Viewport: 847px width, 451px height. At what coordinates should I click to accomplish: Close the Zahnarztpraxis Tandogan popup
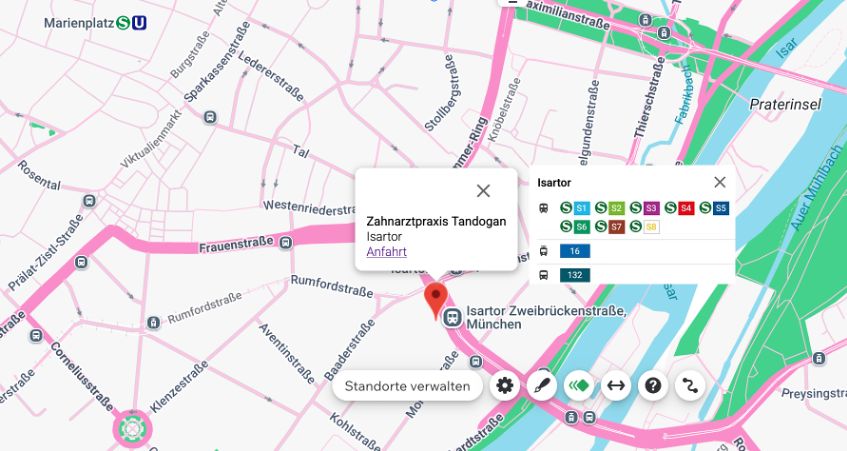pyautogui.click(x=483, y=191)
